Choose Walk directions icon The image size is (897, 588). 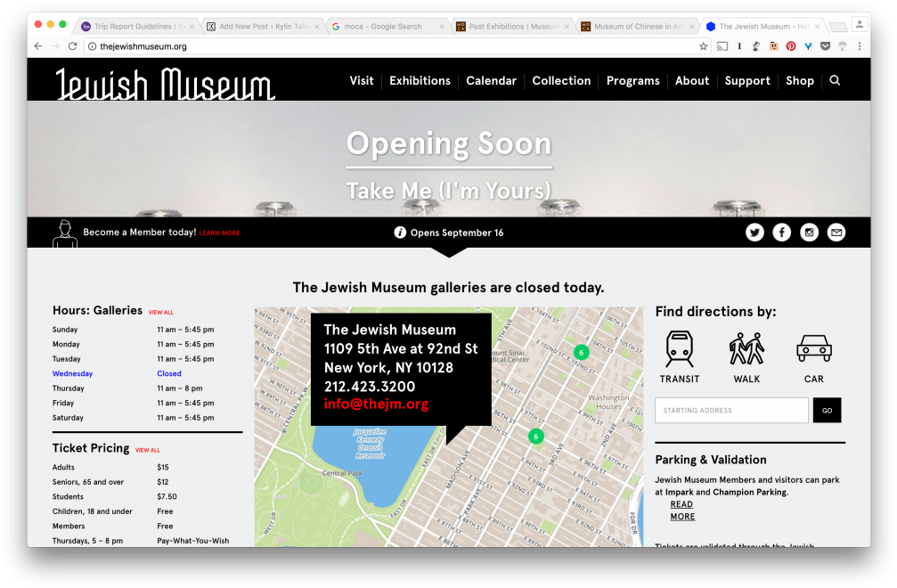[x=746, y=348]
